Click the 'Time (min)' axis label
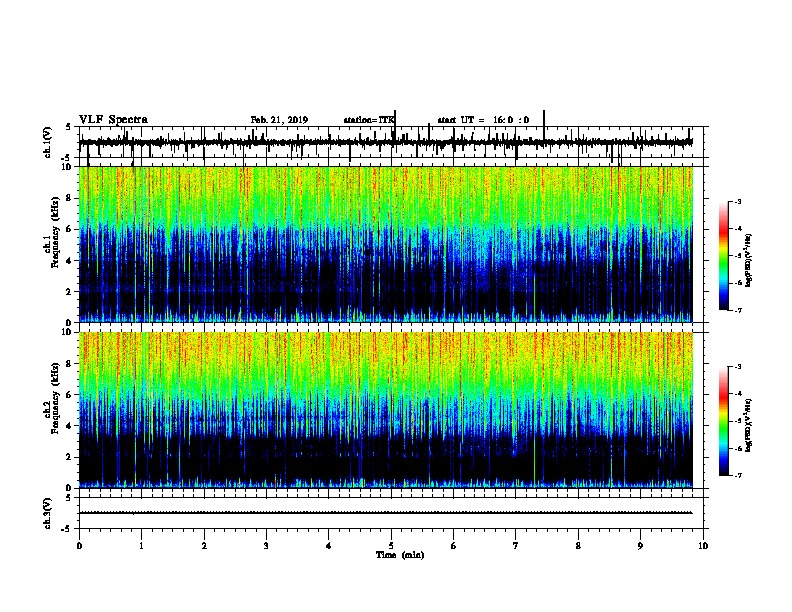This screenshot has width=792, height=612. pos(400,555)
